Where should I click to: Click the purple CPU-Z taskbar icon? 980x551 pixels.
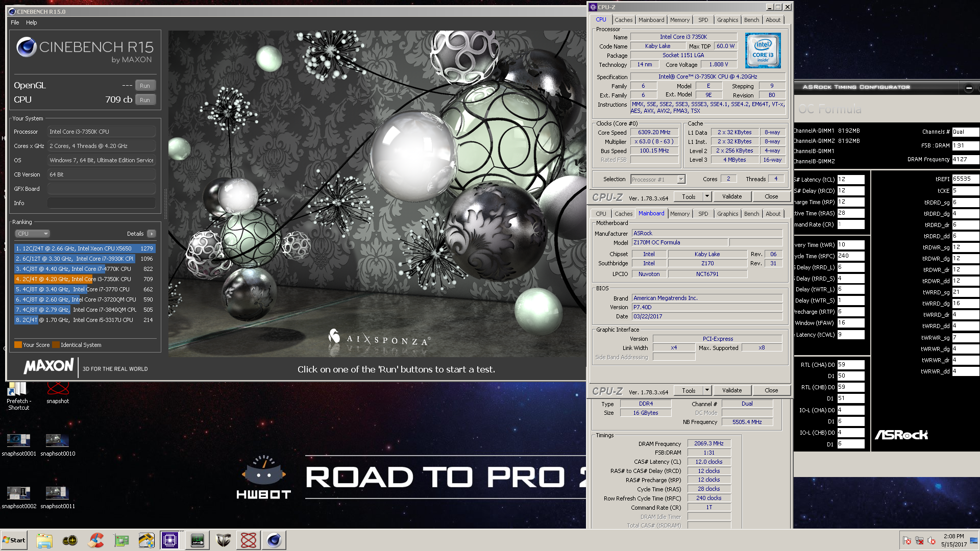tap(170, 540)
